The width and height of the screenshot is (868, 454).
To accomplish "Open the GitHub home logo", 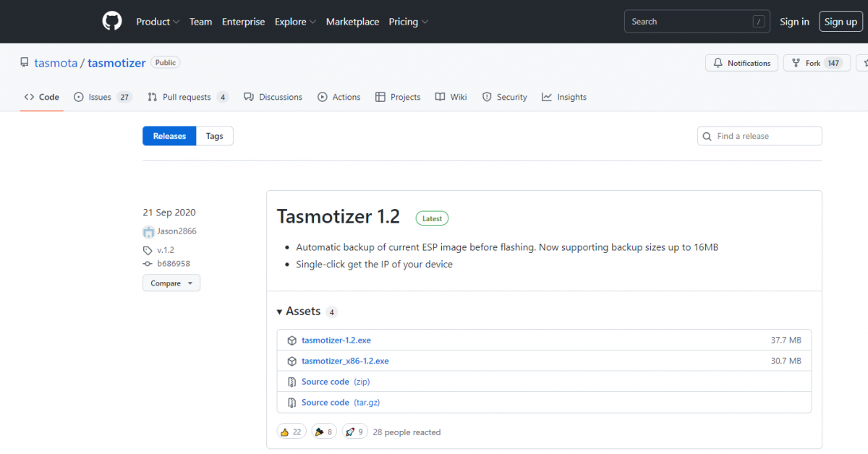I will 112,22.
